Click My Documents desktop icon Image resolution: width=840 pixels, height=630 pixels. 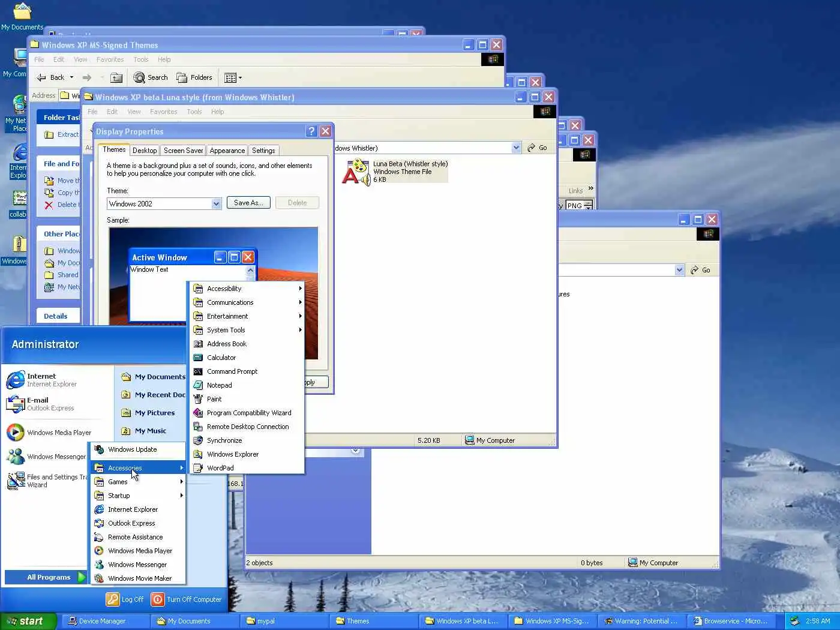tap(22, 17)
